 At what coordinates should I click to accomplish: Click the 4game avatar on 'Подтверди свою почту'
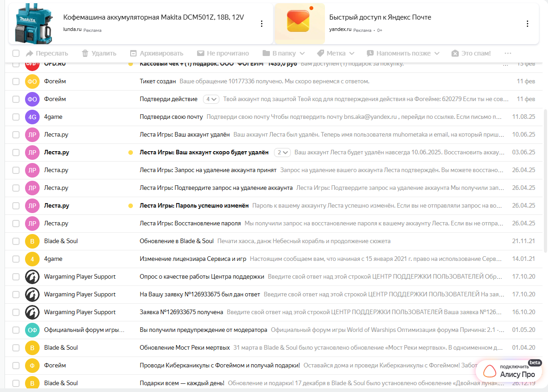point(32,117)
